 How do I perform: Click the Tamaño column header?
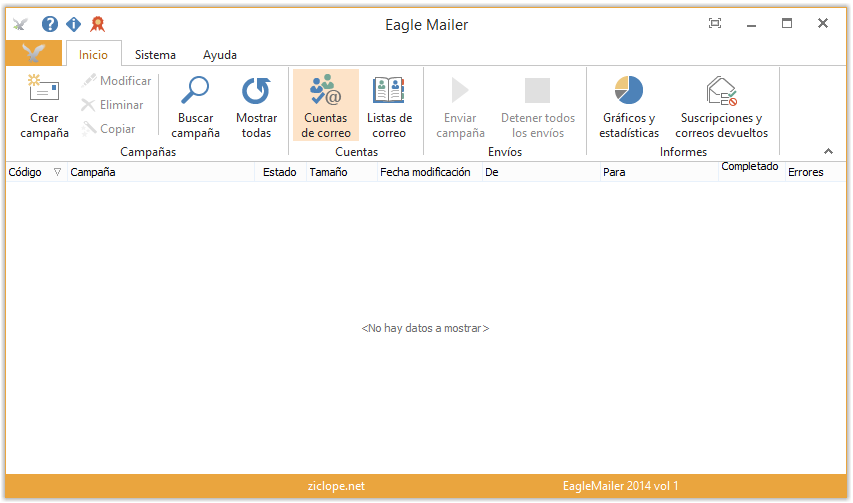coord(341,172)
